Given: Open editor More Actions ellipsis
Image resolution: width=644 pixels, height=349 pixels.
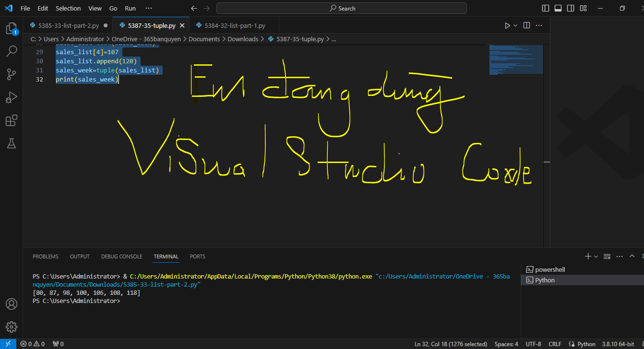Looking at the screenshot, I should (x=539, y=25).
